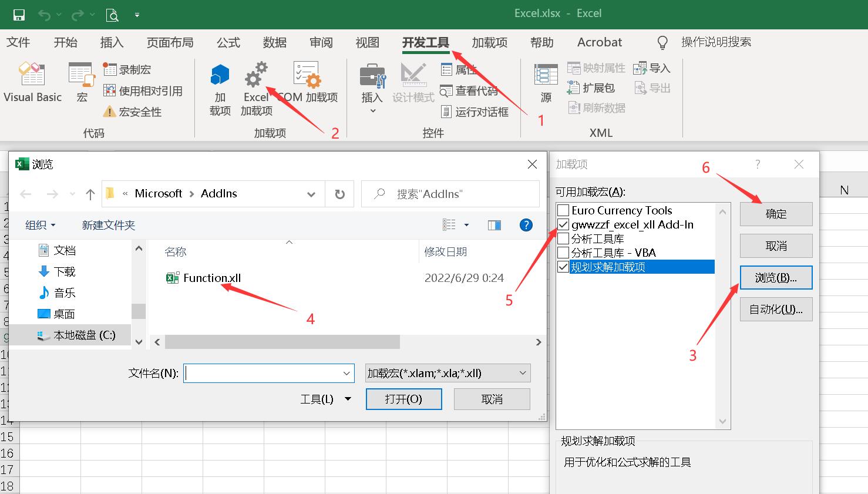Uncheck gwwzzf_excel_xll Add-In

(563, 224)
